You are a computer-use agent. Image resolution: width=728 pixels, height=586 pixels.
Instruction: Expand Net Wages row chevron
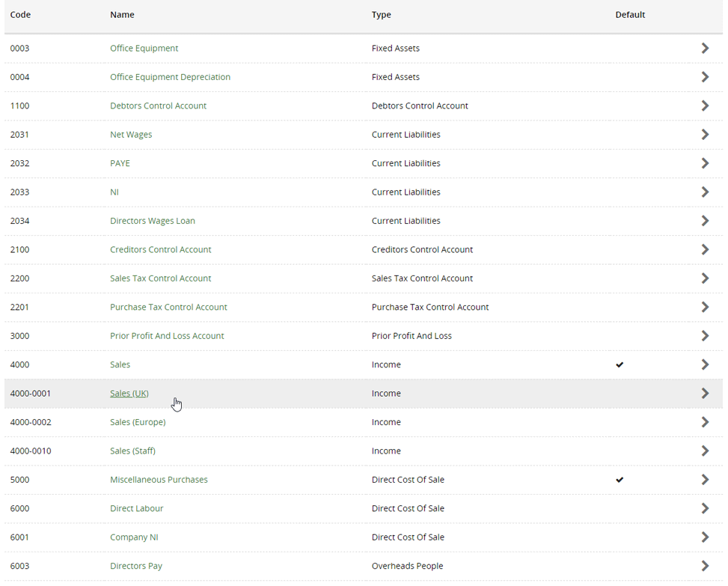705,135
